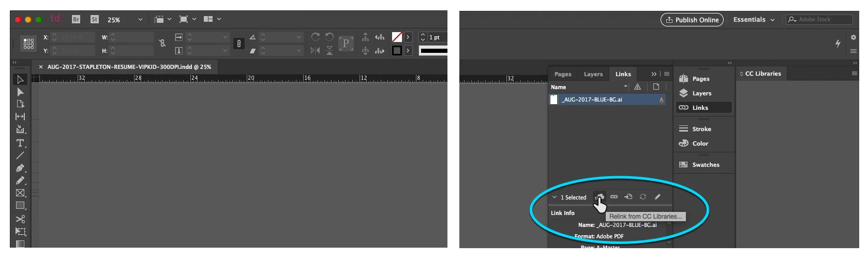Open the Arrange Documents dropdown

point(212,19)
